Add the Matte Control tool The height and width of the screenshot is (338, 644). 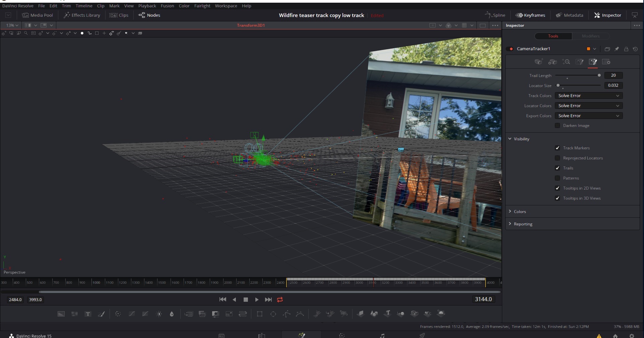click(215, 314)
